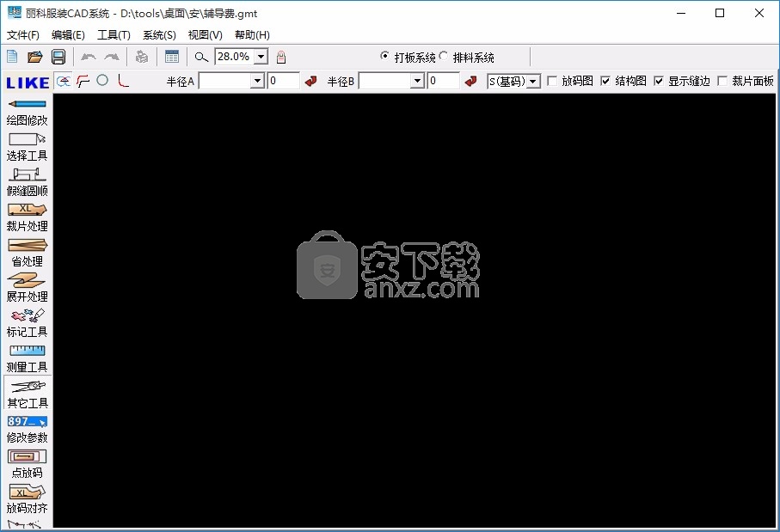Click the padlock lock icon
The width and height of the screenshot is (780, 532).
coord(281,57)
